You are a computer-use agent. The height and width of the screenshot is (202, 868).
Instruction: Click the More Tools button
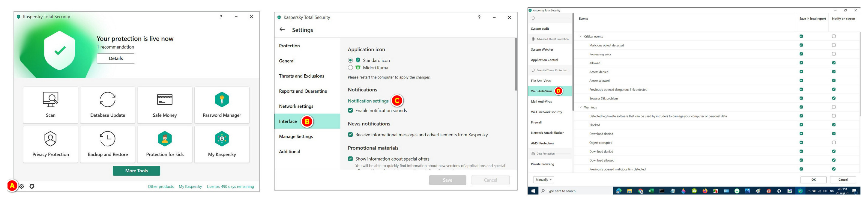[136, 171]
